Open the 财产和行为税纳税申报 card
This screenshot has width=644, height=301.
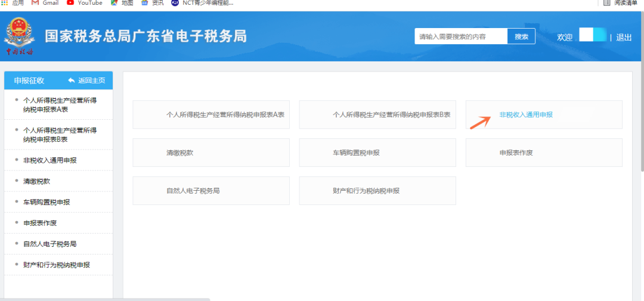click(x=377, y=191)
